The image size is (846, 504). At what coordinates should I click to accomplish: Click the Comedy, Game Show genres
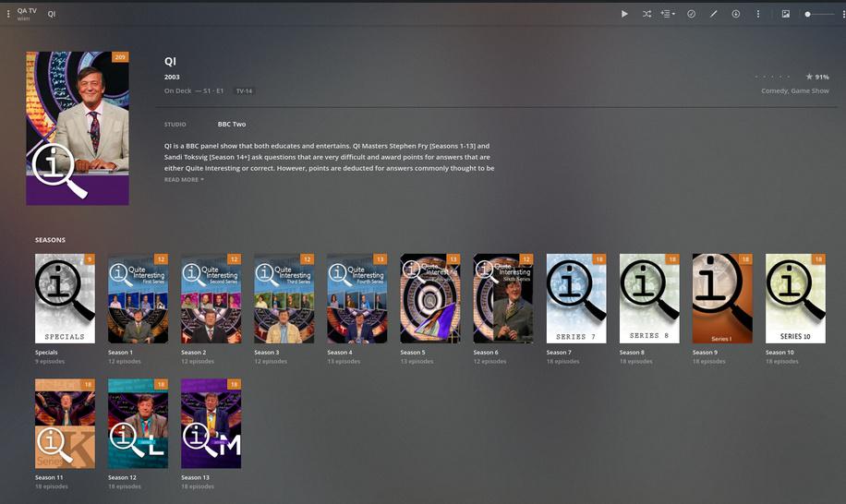pos(795,90)
